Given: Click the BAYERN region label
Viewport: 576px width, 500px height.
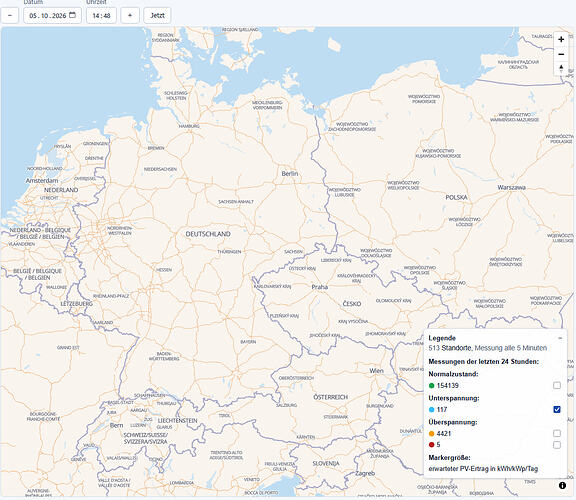Looking at the screenshot, I should tap(248, 342).
